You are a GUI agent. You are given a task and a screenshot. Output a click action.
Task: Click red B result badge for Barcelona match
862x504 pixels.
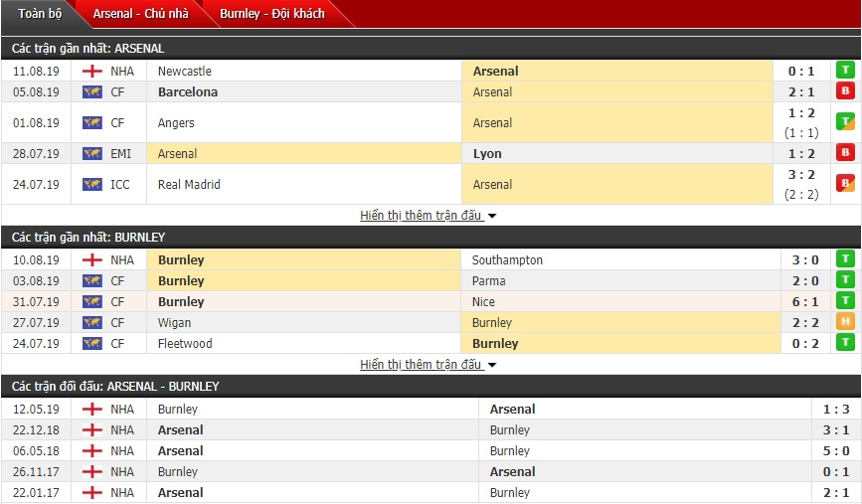click(x=845, y=90)
